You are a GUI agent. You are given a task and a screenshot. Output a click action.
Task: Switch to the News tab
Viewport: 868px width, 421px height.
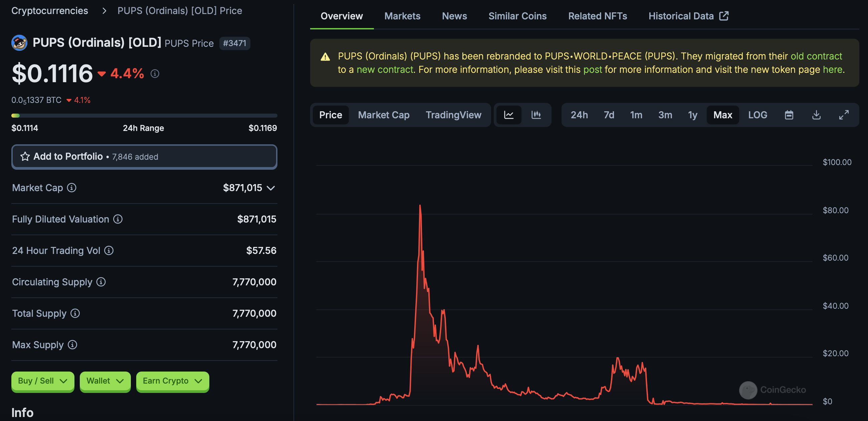(454, 16)
